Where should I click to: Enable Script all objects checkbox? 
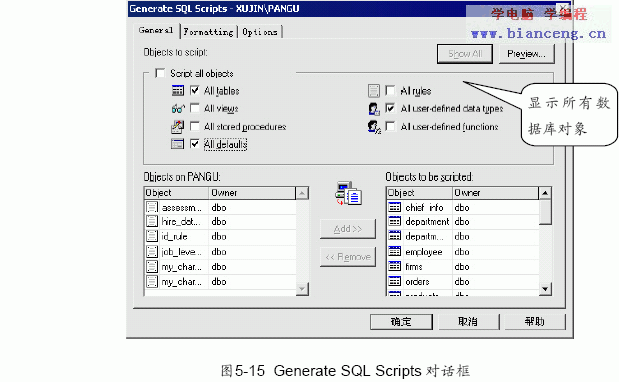click(160, 73)
